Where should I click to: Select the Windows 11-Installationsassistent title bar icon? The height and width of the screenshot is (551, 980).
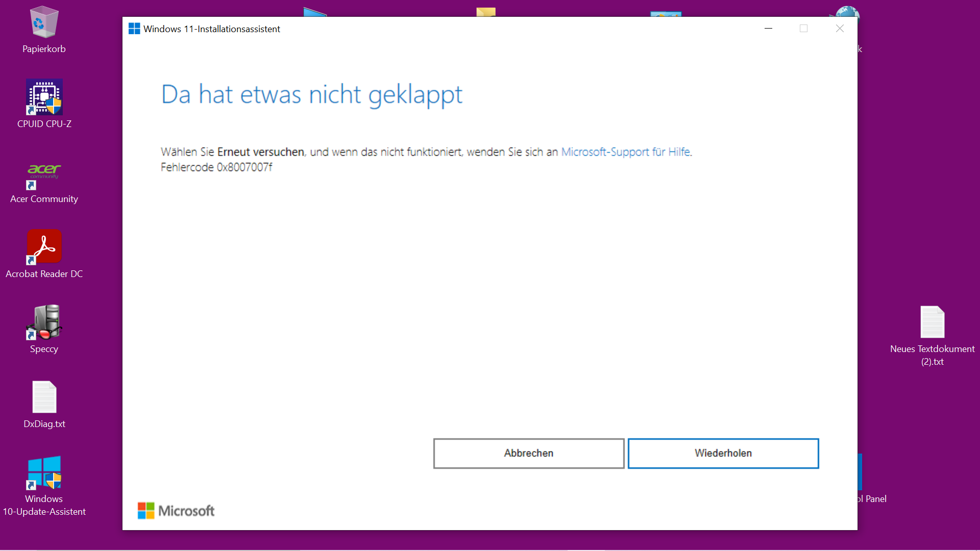[134, 29]
